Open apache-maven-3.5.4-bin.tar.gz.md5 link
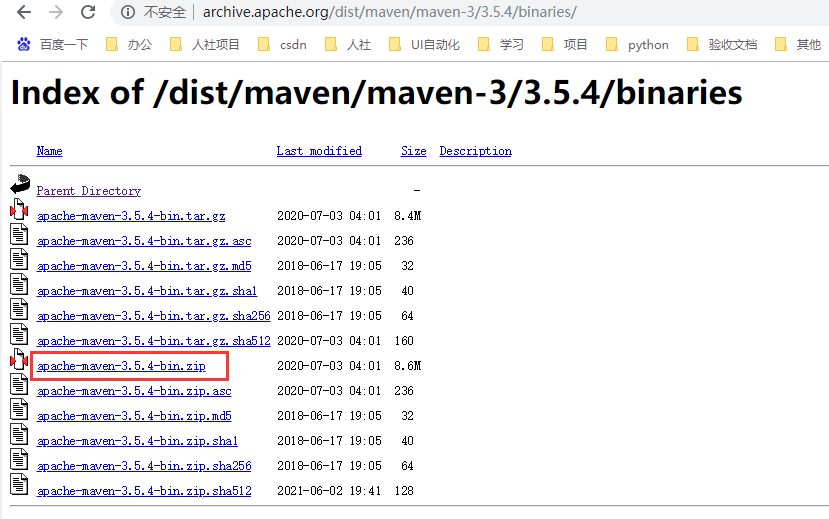The image size is (829, 519). click(x=144, y=266)
